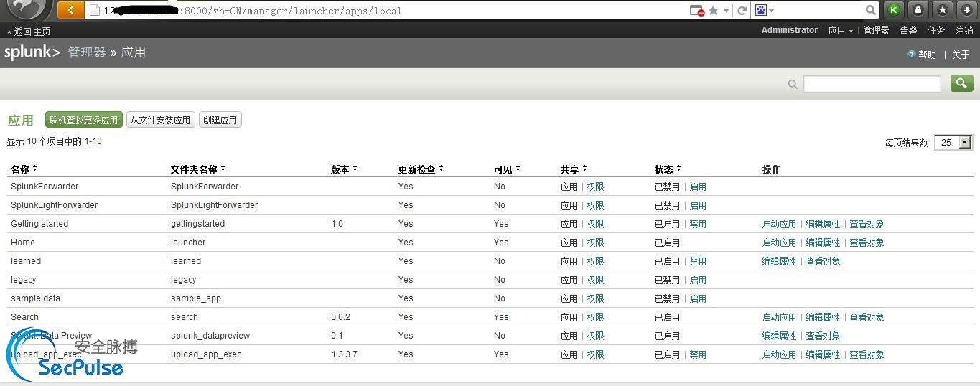Image resolution: width=980 pixels, height=386 pixels.
Task: Click 启动应用 for Getting started
Action: tap(779, 224)
